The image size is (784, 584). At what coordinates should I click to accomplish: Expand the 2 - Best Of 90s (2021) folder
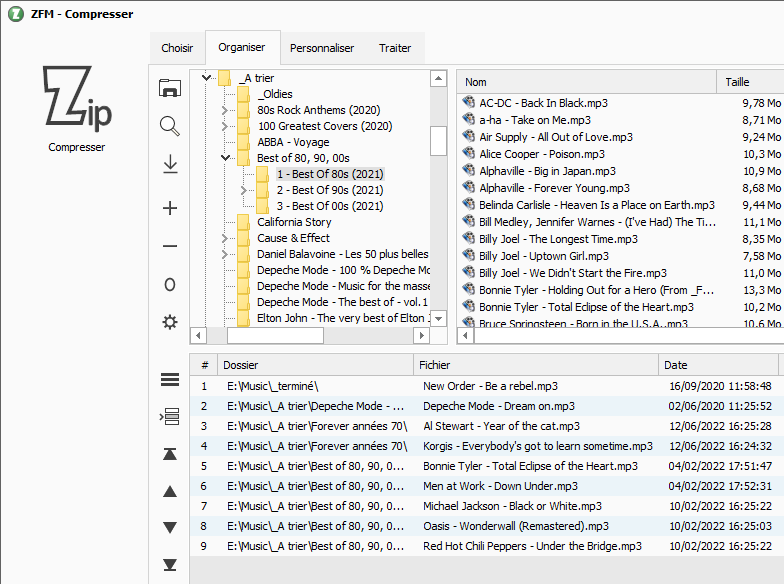coord(244,190)
